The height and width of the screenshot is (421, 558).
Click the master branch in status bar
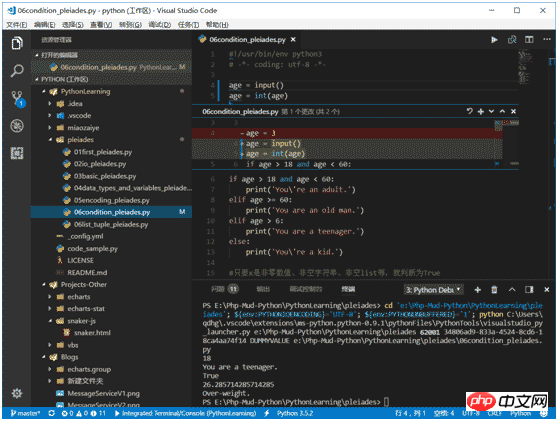25,413
